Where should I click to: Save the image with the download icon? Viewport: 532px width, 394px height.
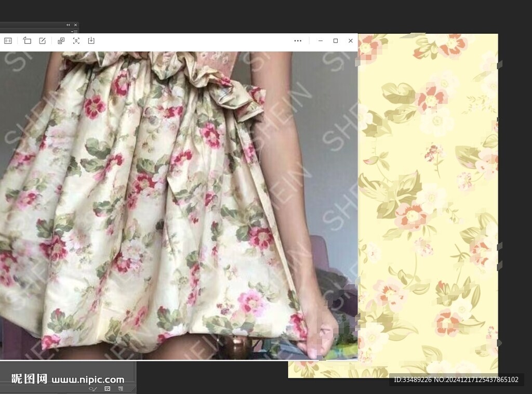91,41
